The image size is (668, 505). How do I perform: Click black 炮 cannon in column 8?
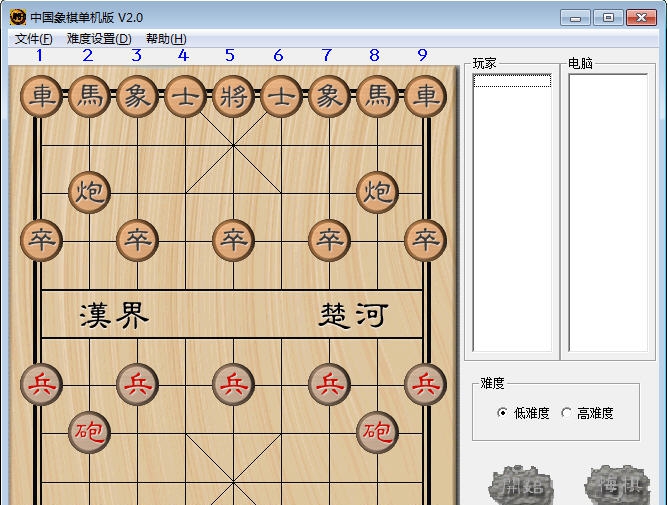(377, 192)
